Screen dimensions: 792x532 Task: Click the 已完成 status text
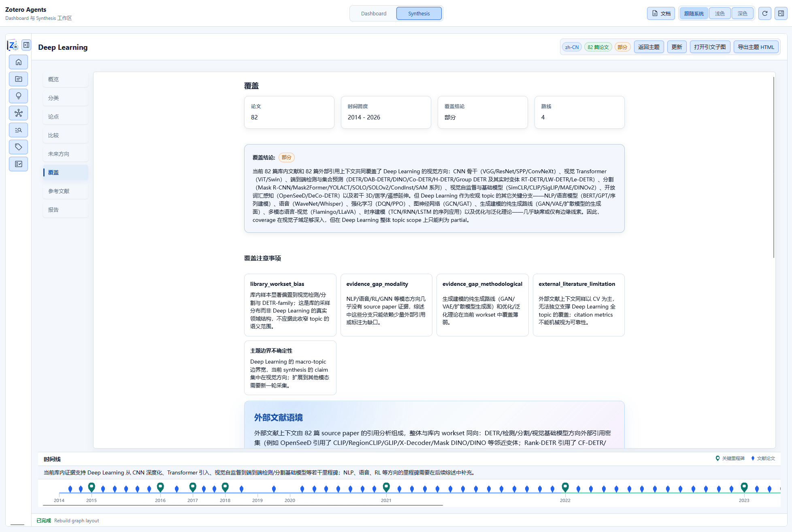pyautogui.click(x=44, y=521)
